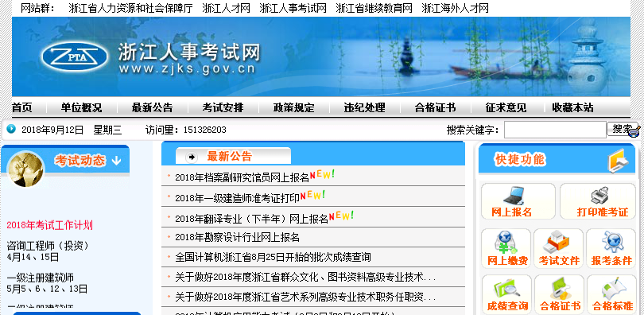Open 2018年档案副研究馆员网上报名 announcement
The height and width of the screenshot is (315, 644).
tap(242, 177)
